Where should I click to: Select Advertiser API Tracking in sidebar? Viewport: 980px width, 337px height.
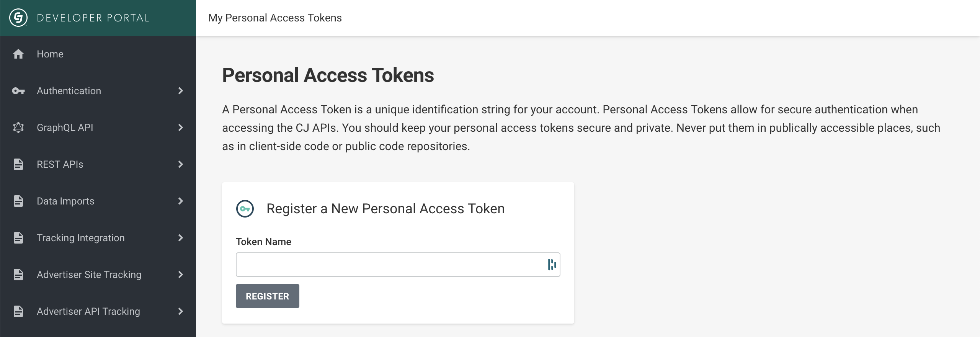(88, 311)
